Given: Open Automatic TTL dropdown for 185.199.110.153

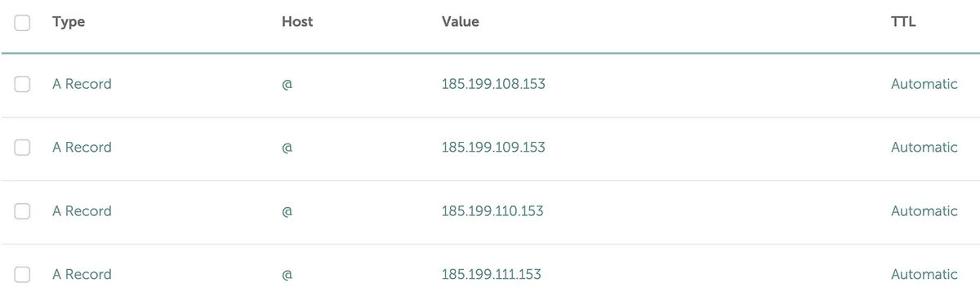Looking at the screenshot, I should (x=924, y=211).
